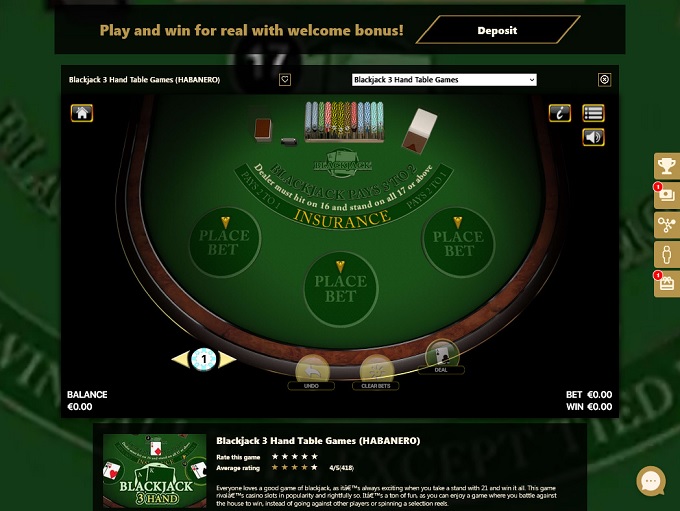Screen dimensions: 680x511
Task: Open the person profile sidebar icon
Action: click(x=667, y=254)
